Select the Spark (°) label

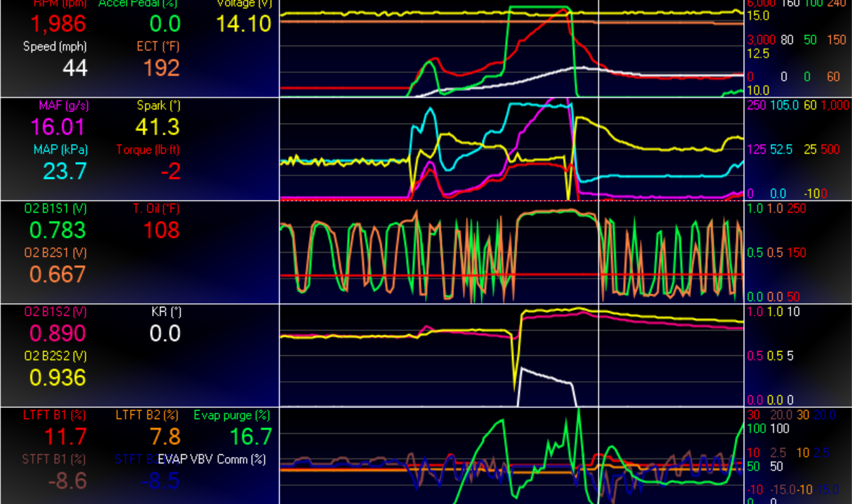[x=158, y=106]
